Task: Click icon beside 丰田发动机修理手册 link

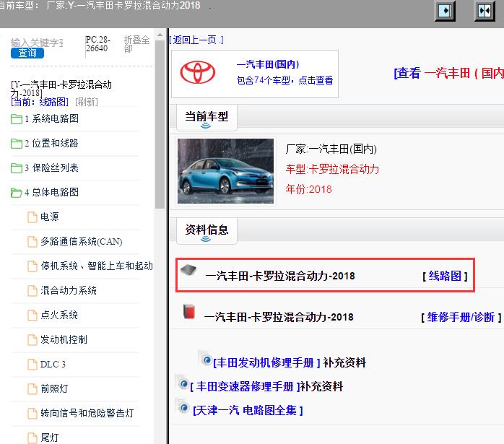Action: coord(205,359)
